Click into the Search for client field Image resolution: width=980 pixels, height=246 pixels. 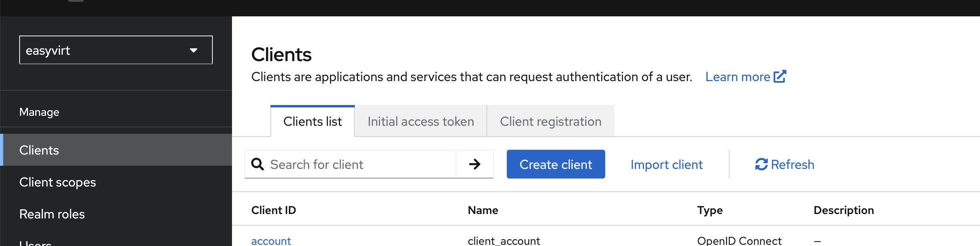pyautogui.click(x=352, y=164)
